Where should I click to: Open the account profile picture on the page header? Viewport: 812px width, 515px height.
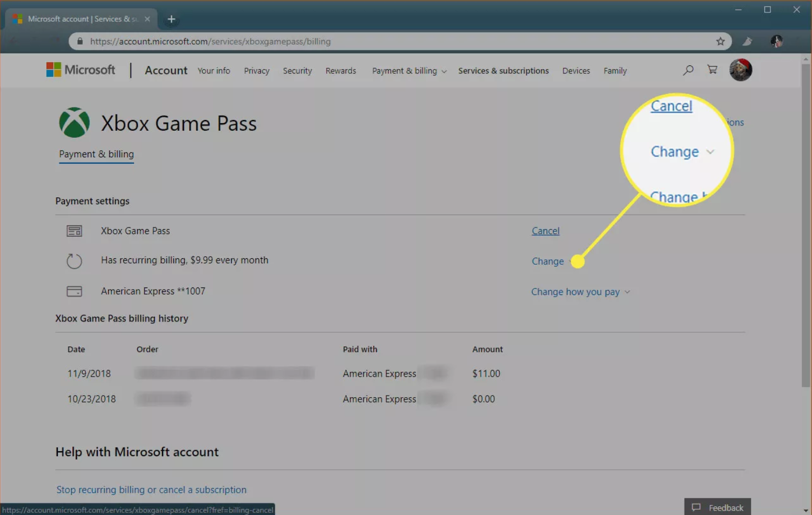[740, 70]
